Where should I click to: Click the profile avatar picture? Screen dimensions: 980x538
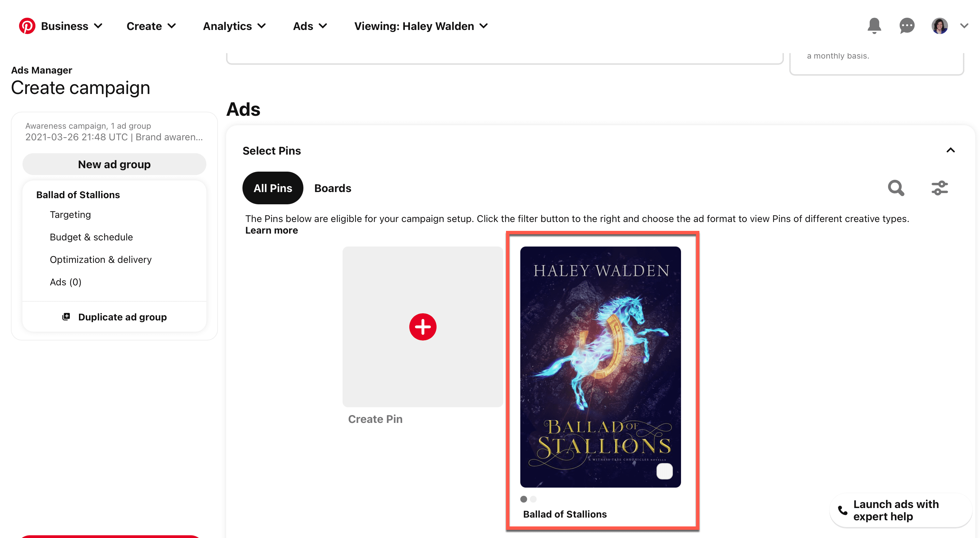(x=939, y=26)
